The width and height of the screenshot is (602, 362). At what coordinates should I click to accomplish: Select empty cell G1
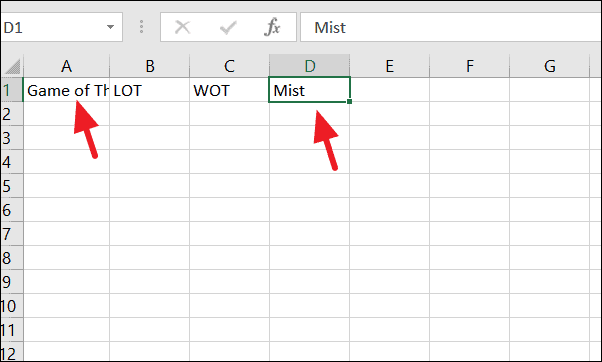[549, 90]
